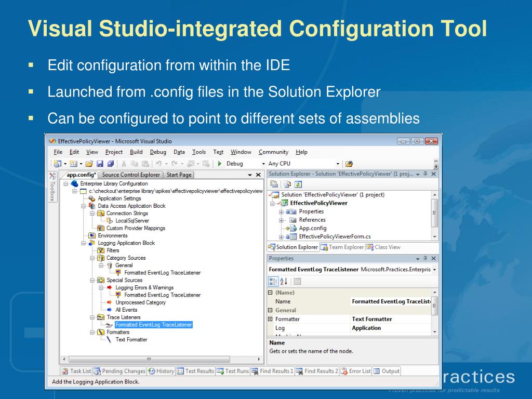Viewport: 532px width, 399px height.
Task: Select the Text Formatter tree node
Action: click(x=131, y=340)
